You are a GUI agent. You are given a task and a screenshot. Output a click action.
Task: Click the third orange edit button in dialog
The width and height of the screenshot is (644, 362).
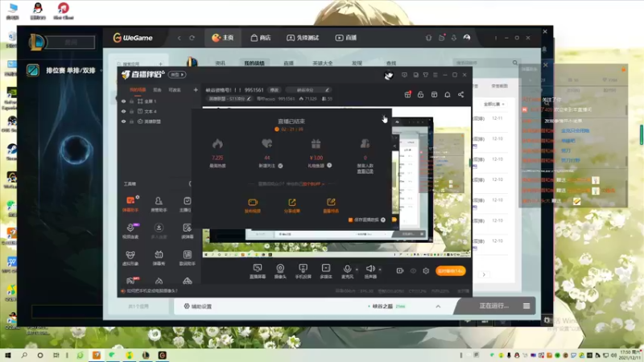click(331, 206)
